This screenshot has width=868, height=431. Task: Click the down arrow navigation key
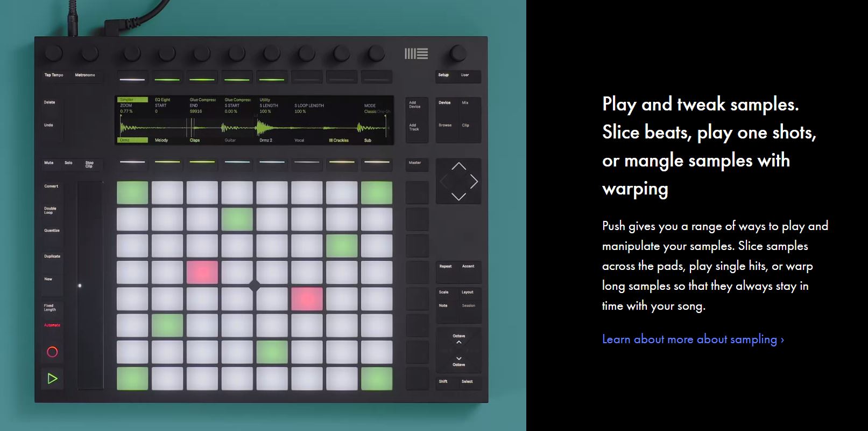point(458,197)
